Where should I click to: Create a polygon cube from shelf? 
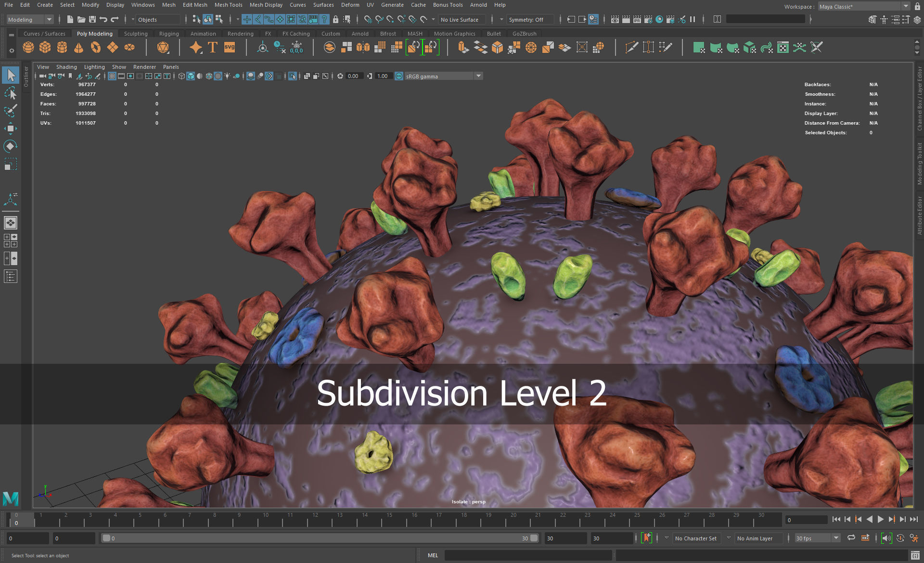click(x=45, y=48)
